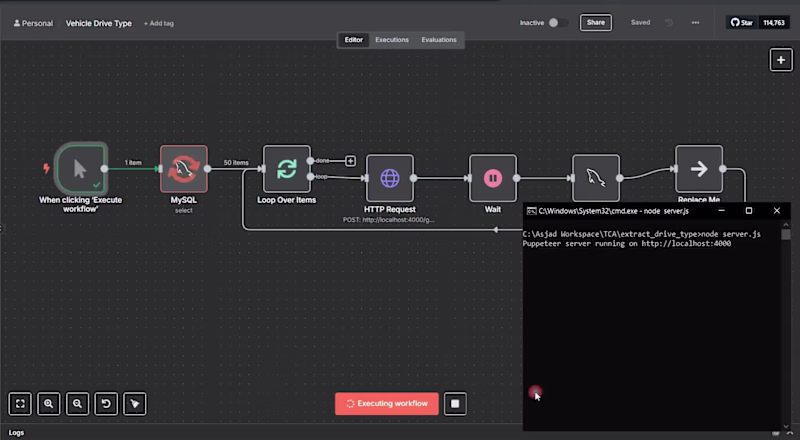Open the Wait node pause icon
Viewport: 800px width, 440px height.
click(x=493, y=178)
